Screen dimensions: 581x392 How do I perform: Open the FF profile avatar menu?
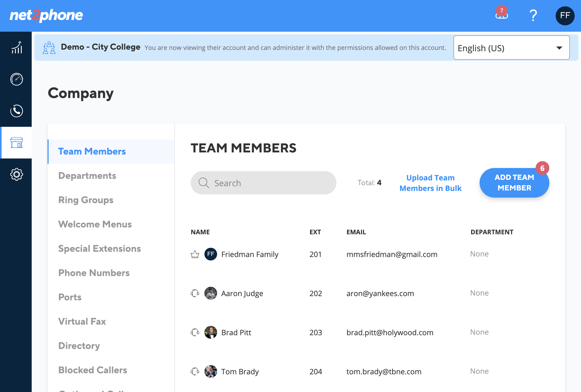pos(565,16)
